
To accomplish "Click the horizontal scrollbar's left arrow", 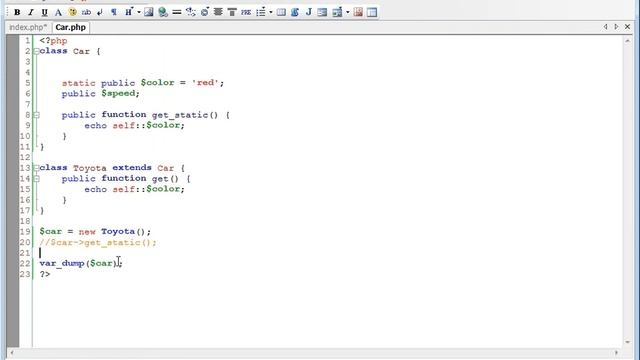I will [12, 352].
